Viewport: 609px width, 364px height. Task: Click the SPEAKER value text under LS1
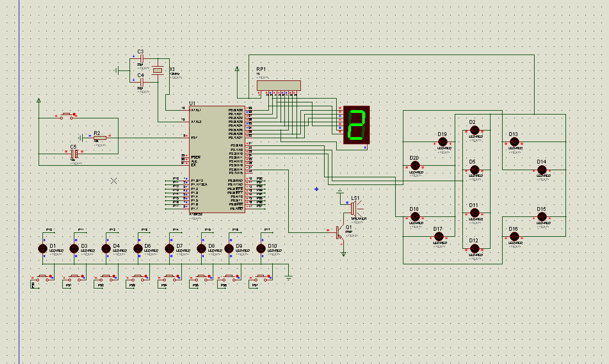click(x=359, y=219)
